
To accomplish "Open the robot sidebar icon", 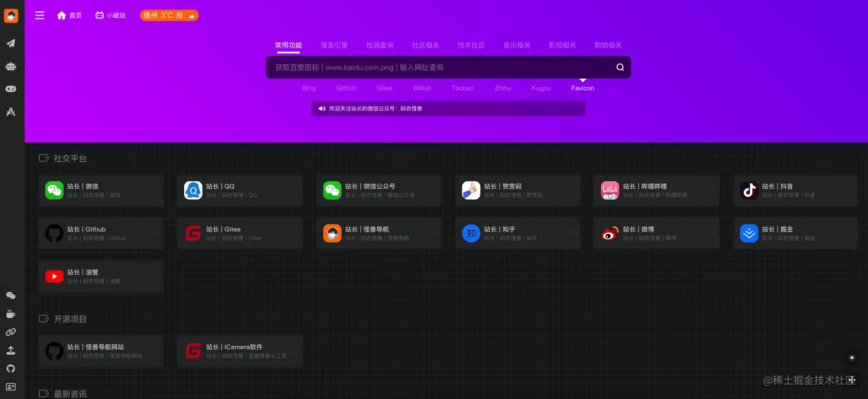I will click(11, 66).
